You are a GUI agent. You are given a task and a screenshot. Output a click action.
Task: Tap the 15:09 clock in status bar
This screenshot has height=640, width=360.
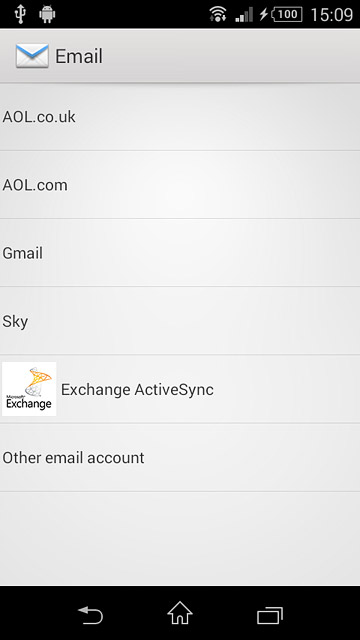click(x=331, y=15)
